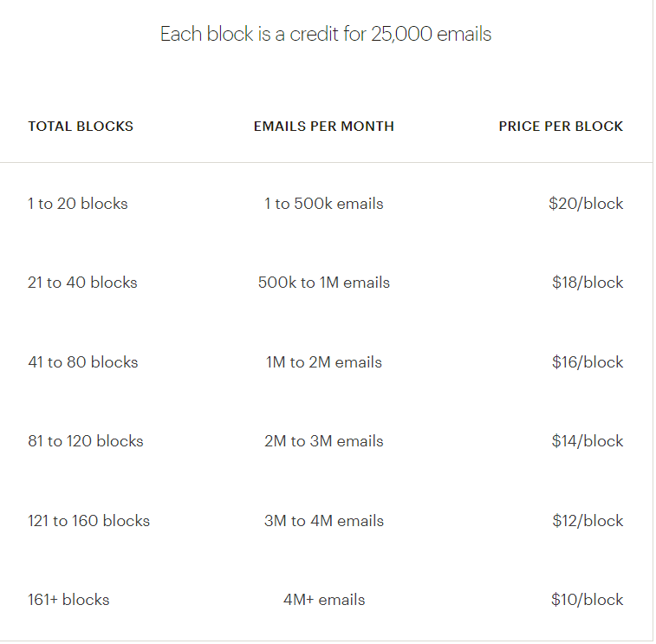656x644 pixels.
Task: Click the '161+ blocks' cell
Action: click(68, 600)
